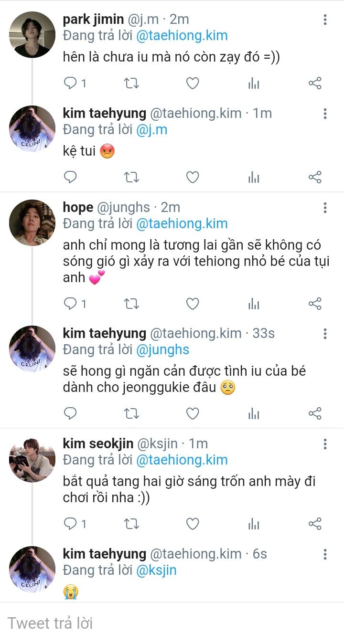Like kim seokjin's tweet

pyautogui.click(x=192, y=524)
